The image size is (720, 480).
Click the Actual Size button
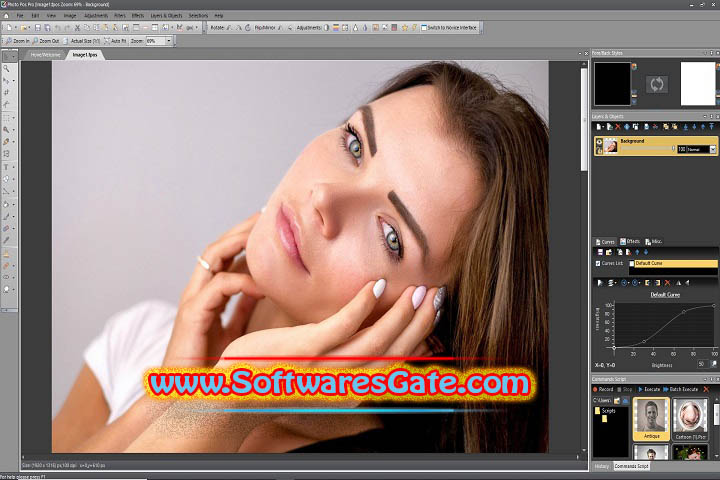[81, 41]
